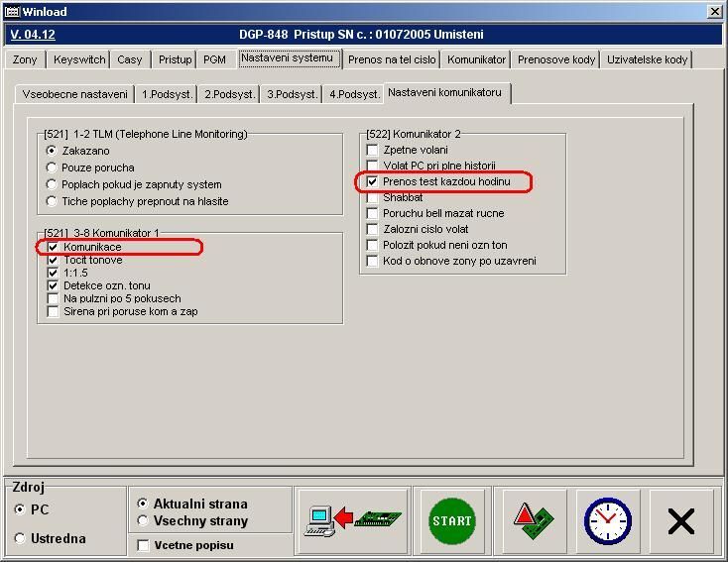Switch to the Zony tab

coord(26,59)
